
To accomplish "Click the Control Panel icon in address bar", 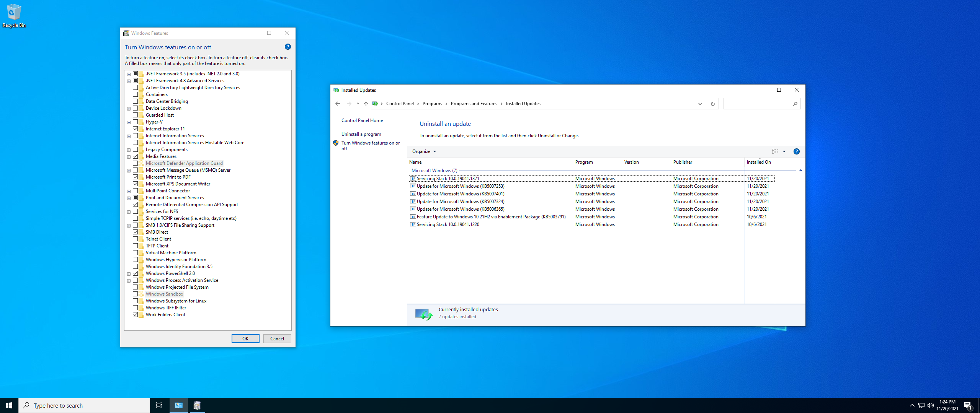I will pyautogui.click(x=375, y=104).
